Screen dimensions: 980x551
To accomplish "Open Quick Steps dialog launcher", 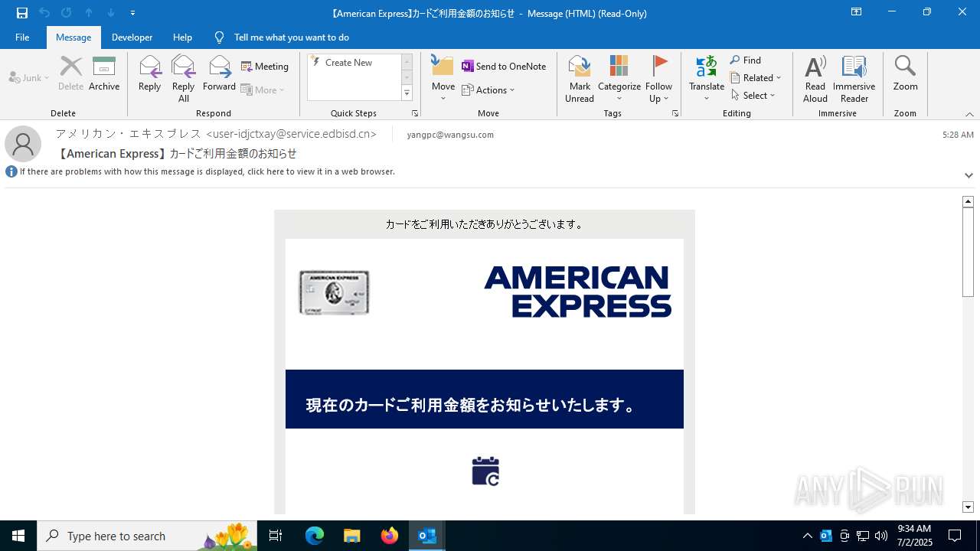I will 415,113.
